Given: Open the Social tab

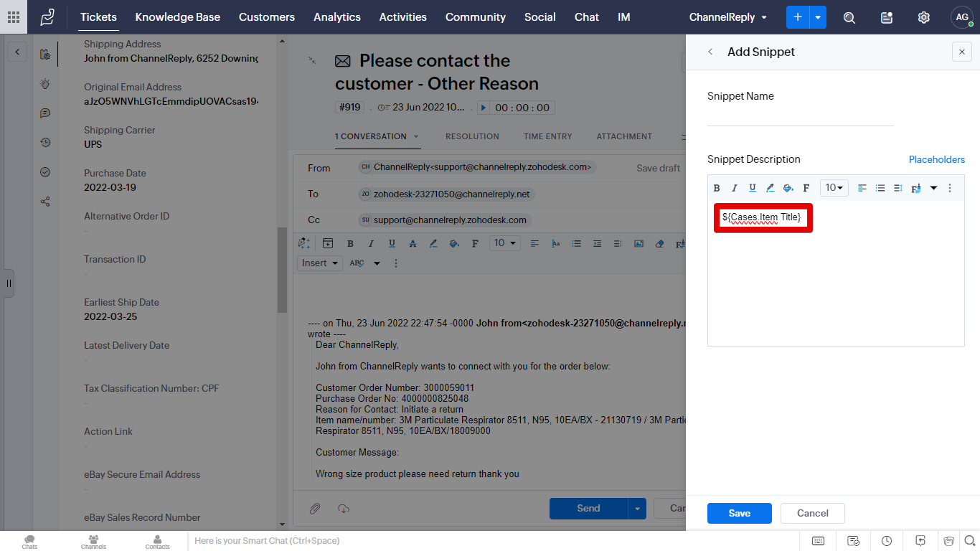Looking at the screenshot, I should 540,17.
